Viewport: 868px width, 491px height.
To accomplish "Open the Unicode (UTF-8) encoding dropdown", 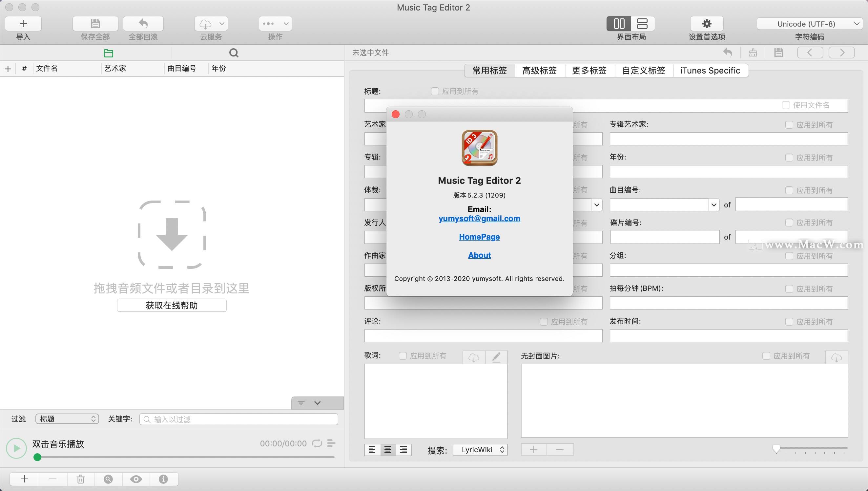I will pos(809,24).
